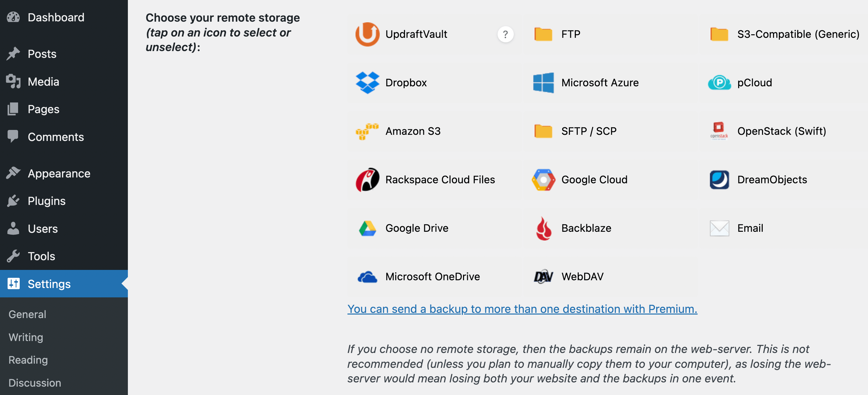Expand the Appearance menu
Screen dimensions: 868x395
click(x=59, y=173)
